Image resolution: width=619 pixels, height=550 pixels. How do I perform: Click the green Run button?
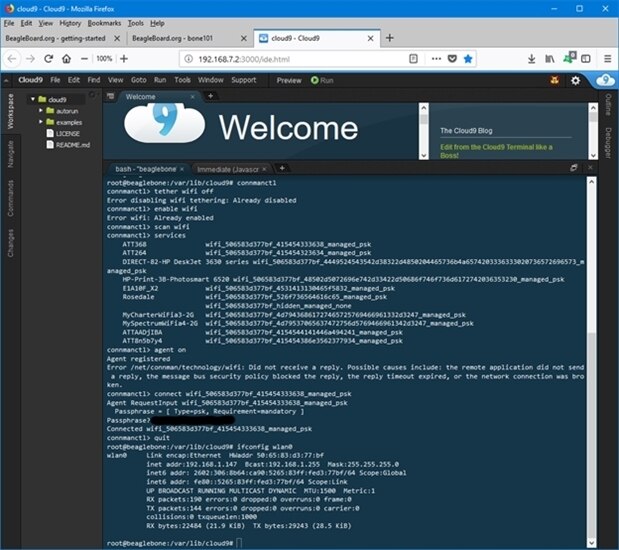(322, 81)
